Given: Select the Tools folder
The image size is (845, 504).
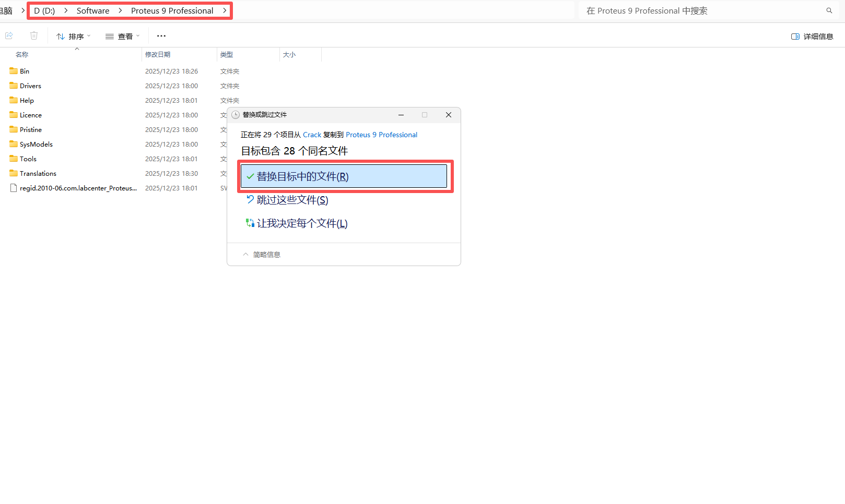Looking at the screenshot, I should pyautogui.click(x=28, y=159).
